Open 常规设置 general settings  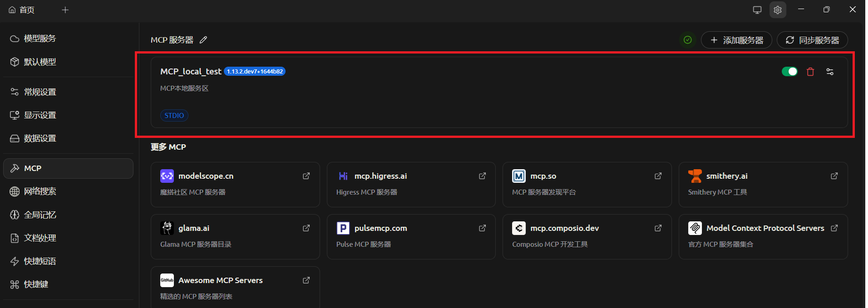tap(68, 92)
